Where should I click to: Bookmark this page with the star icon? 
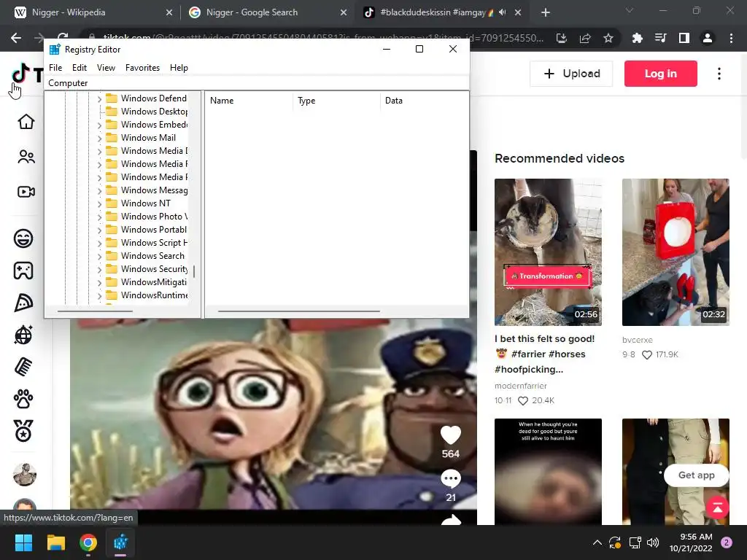coord(608,38)
